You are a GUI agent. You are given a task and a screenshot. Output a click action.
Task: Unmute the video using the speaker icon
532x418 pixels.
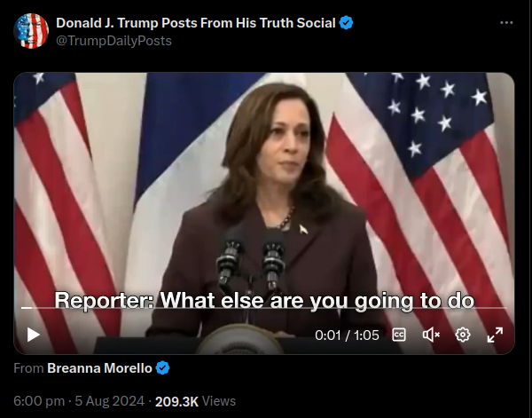431,335
